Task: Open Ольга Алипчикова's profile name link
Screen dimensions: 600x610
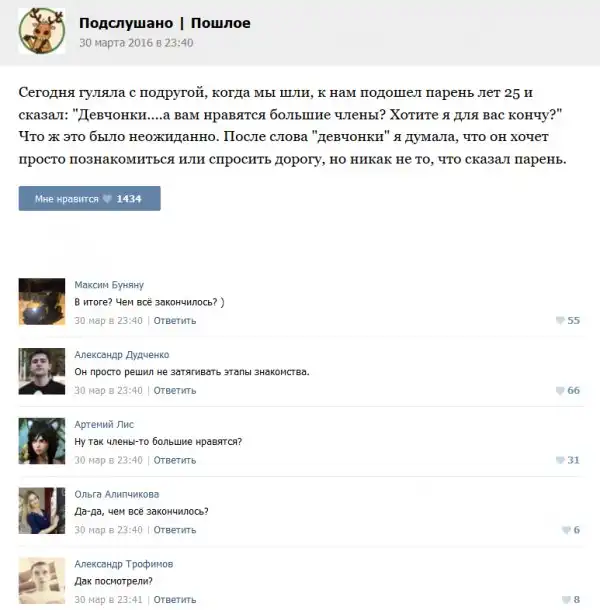Action: [117, 494]
